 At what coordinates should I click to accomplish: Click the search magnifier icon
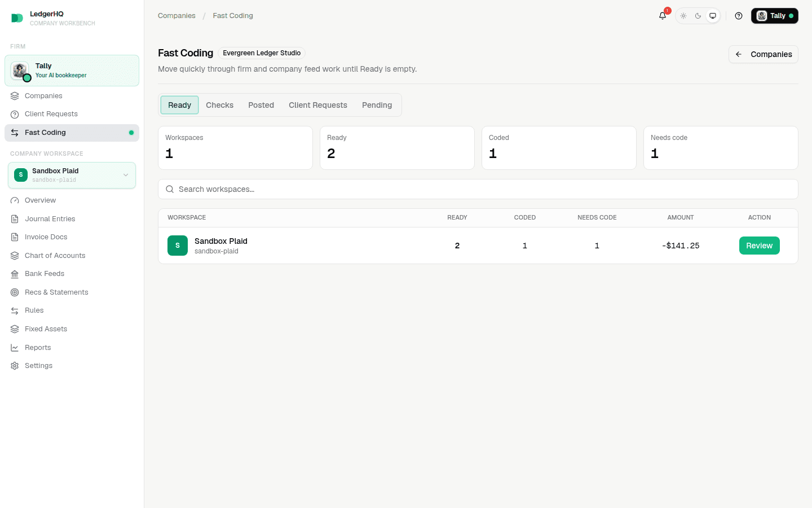tap(170, 189)
